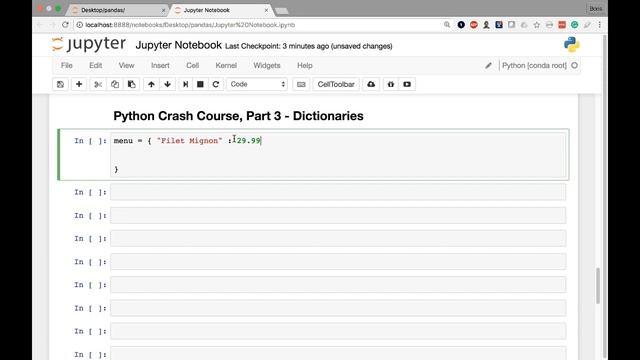Click the 29.99 value in the code
Image resolution: width=640 pixels, height=360 pixels.
point(249,140)
